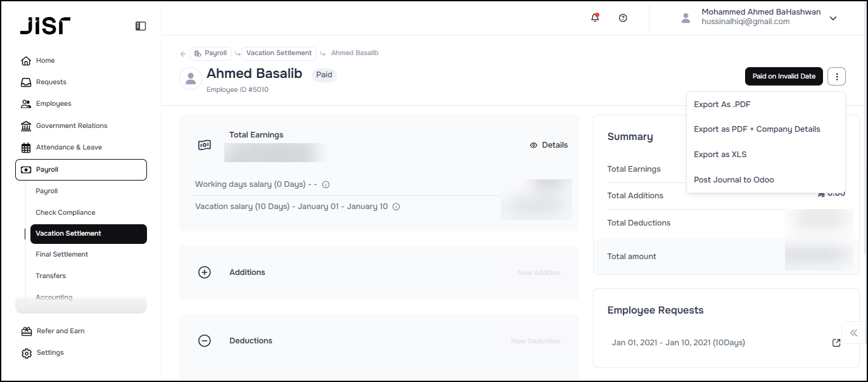Screen dimensions: 868x382
Task: Select Post Journal to Odoo
Action: pyautogui.click(x=734, y=180)
